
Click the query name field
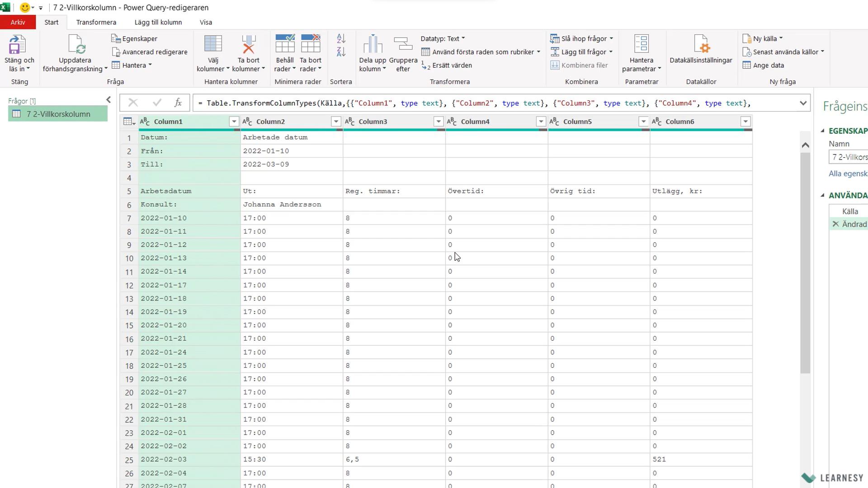tap(849, 157)
